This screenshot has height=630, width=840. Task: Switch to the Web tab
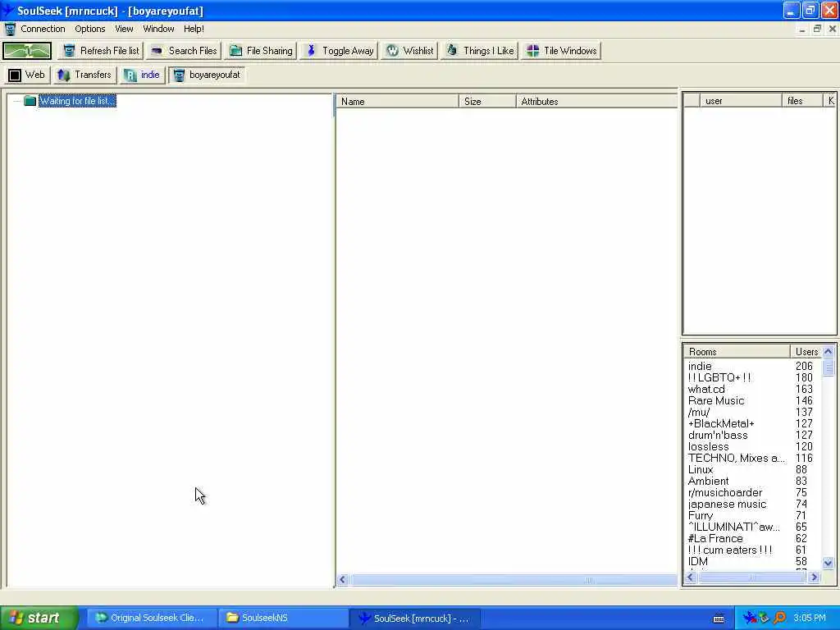(27, 75)
